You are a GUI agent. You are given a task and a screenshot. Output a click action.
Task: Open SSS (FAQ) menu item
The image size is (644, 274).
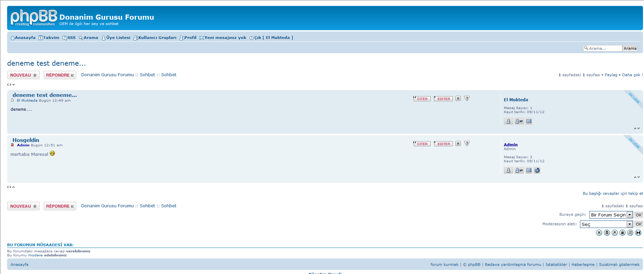(x=69, y=38)
